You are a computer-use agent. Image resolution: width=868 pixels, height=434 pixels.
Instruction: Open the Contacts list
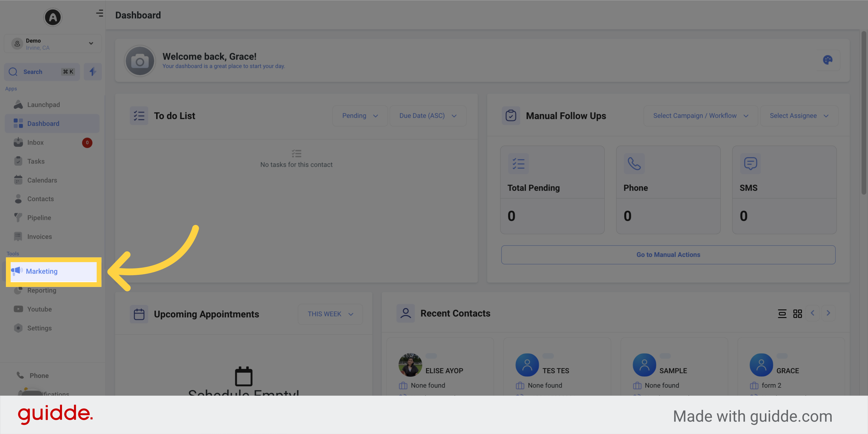[40, 199]
